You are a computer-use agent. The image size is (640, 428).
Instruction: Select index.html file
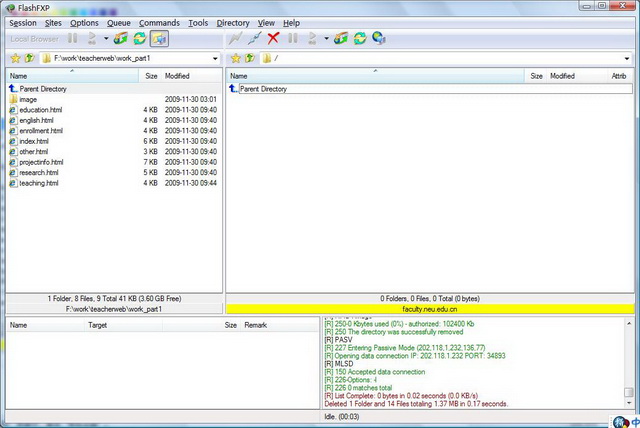114,141
